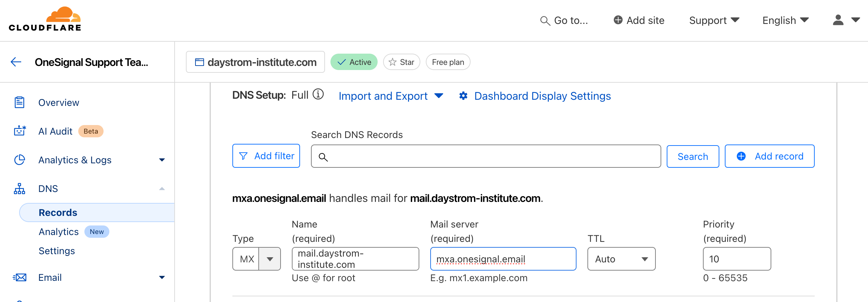Click the AI Audit robot icon
The width and height of the screenshot is (868, 302).
[20, 131]
